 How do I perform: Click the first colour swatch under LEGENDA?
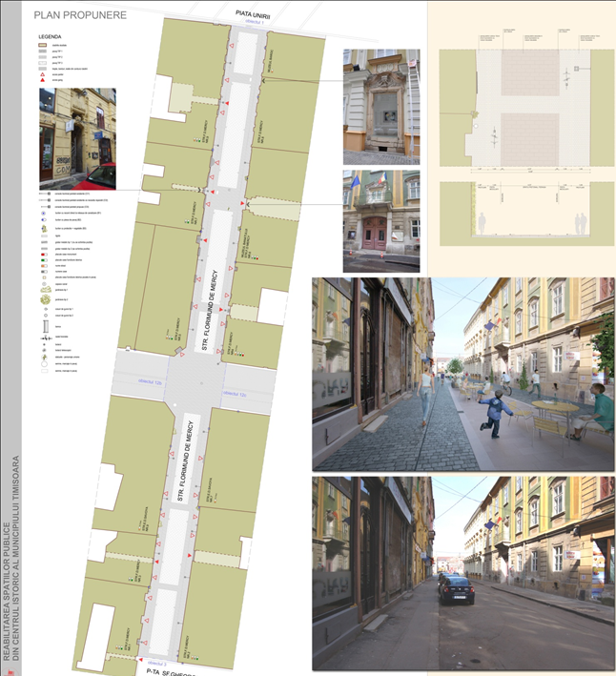coord(43,45)
